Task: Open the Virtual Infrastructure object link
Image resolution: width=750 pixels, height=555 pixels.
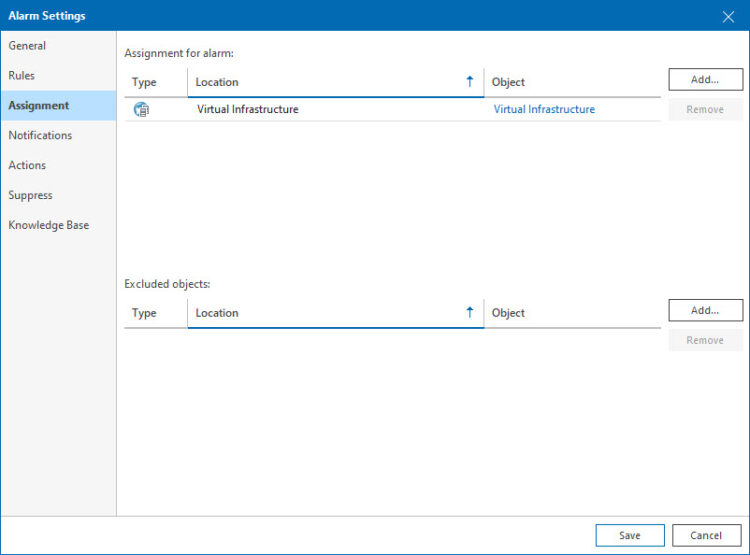Action: (544, 110)
